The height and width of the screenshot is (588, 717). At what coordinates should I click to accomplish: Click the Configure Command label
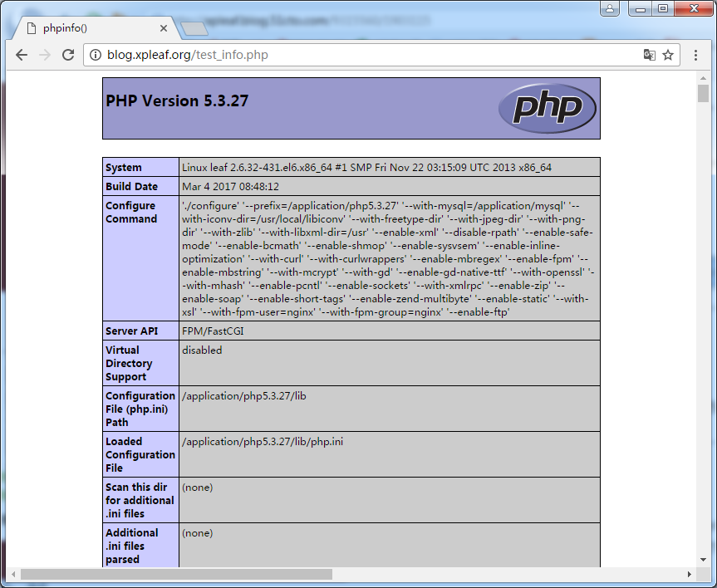click(x=131, y=212)
